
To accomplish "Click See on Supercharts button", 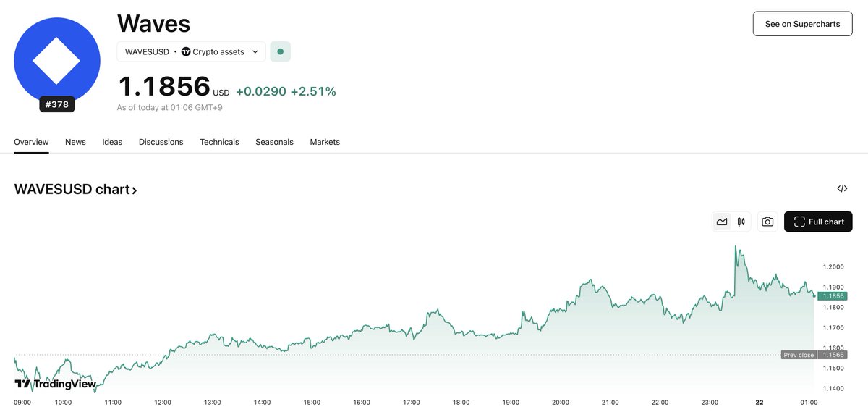I will pos(802,24).
